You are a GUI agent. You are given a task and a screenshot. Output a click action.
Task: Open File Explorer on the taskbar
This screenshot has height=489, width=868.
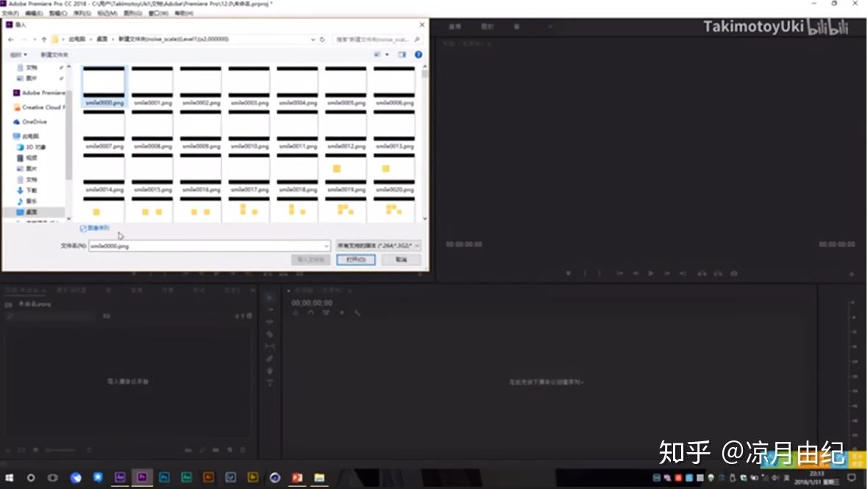(x=319, y=477)
